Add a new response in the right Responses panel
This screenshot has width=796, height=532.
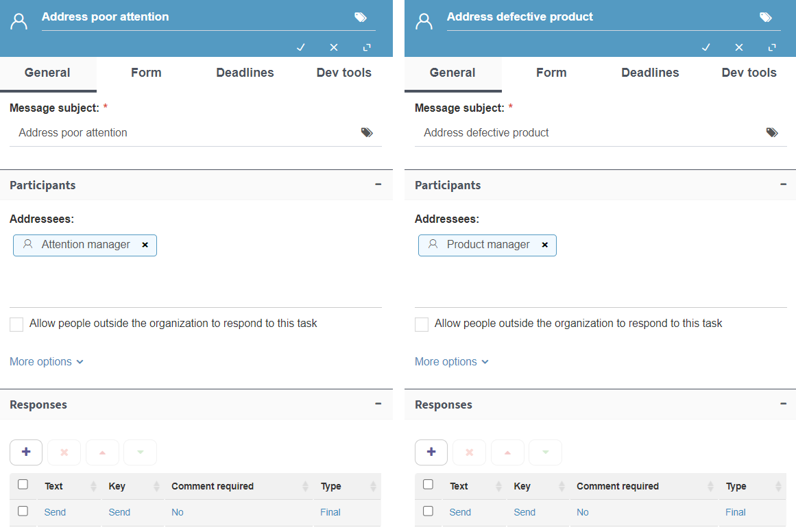pos(431,452)
